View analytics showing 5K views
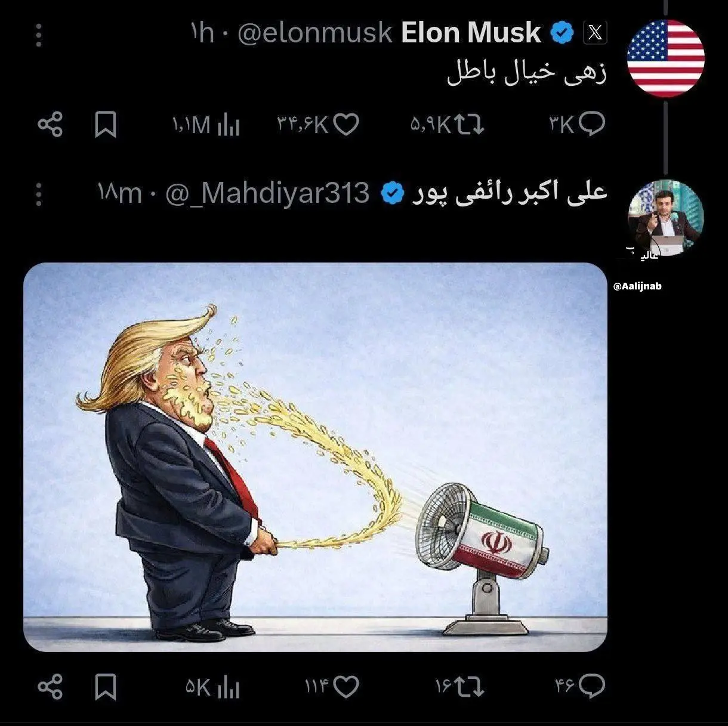Screen dimensions: 728x726 pyautogui.click(x=212, y=687)
